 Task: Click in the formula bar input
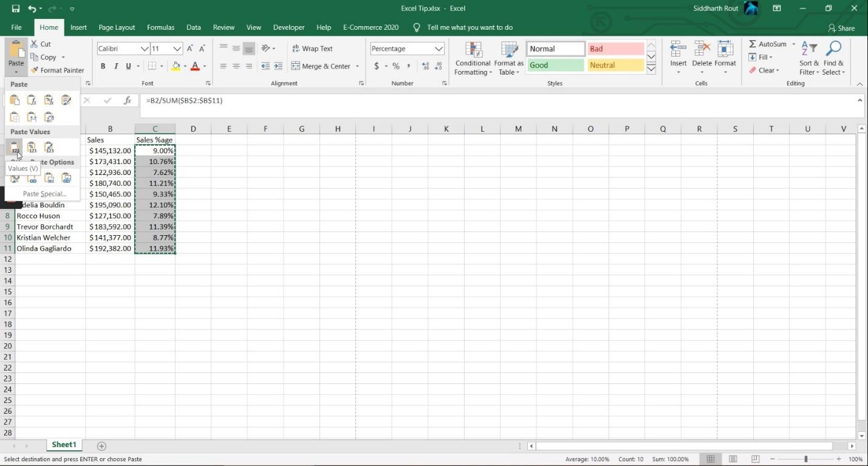(498, 106)
